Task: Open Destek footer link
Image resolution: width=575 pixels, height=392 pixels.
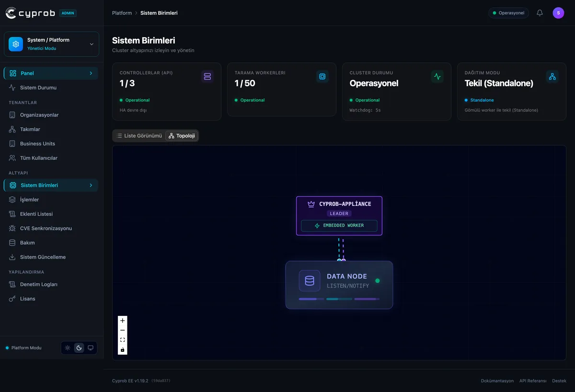Action: [x=559, y=381]
